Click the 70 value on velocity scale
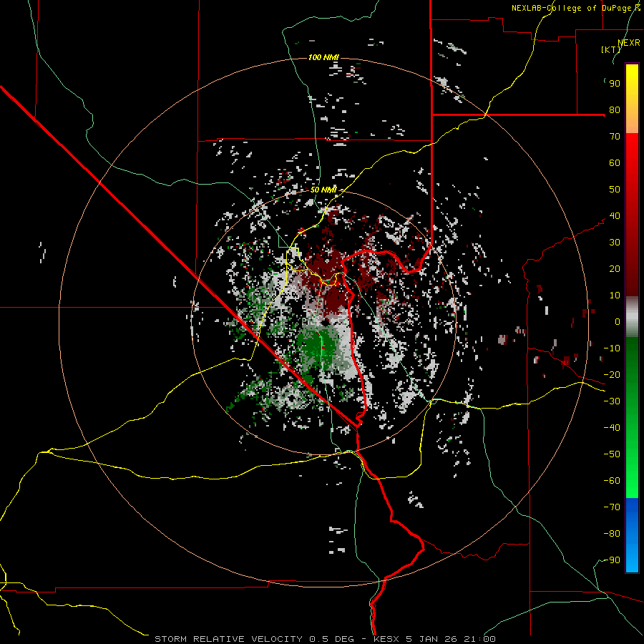 click(x=615, y=137)
